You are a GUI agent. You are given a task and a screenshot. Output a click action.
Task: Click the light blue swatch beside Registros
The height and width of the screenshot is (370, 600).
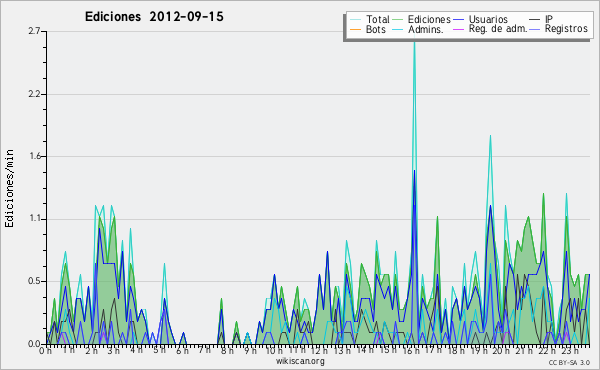coord(535,29)
